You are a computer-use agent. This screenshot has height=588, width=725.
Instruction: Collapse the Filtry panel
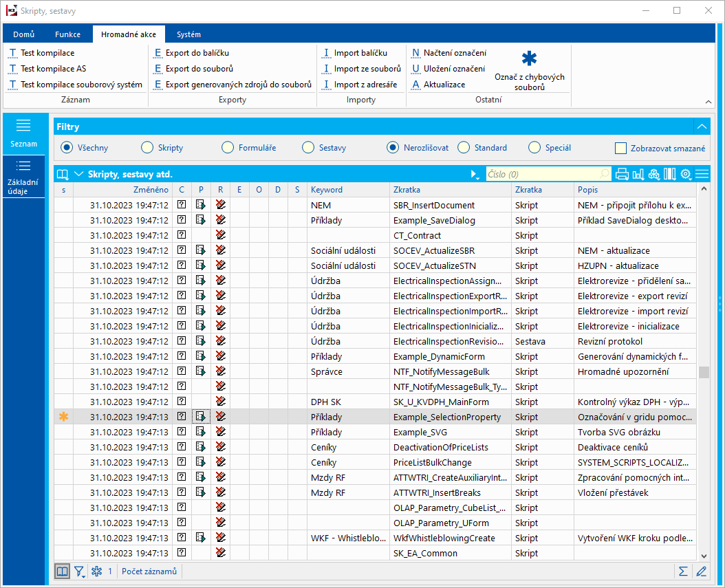[x=701, y=127]
